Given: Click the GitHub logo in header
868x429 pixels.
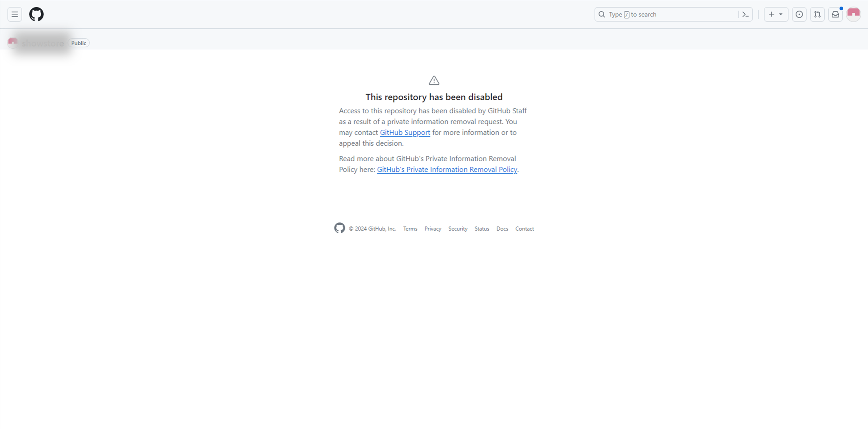Looking at the screenshot, I should (36, 14).
